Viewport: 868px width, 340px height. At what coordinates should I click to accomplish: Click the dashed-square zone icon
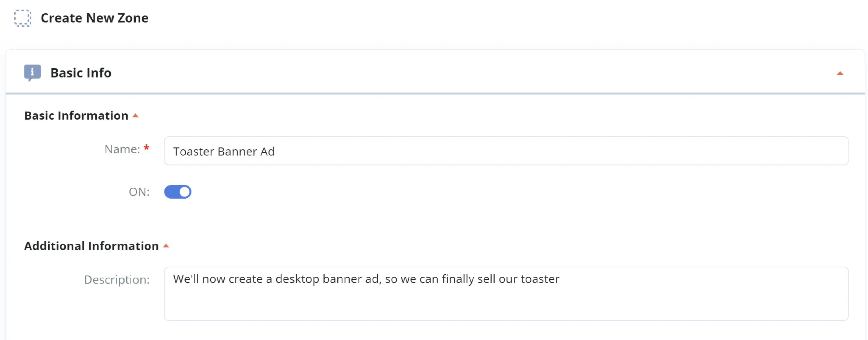coord(23,18)
